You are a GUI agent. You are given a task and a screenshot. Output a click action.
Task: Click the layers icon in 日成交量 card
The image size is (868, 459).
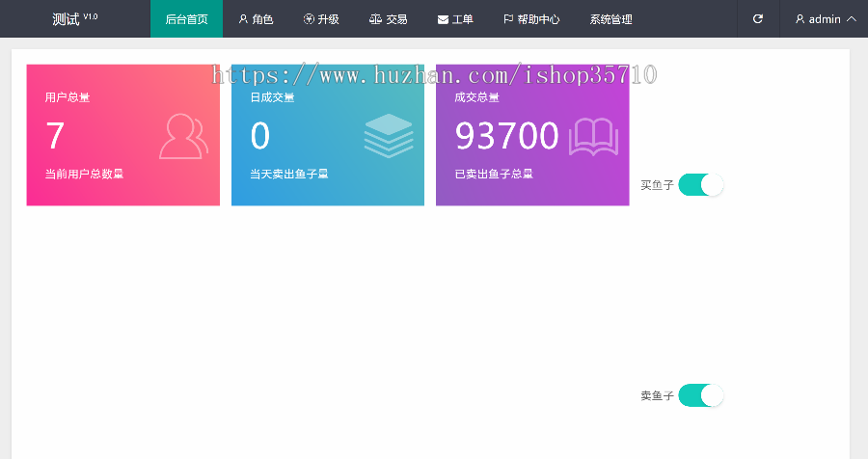[389, 136]
